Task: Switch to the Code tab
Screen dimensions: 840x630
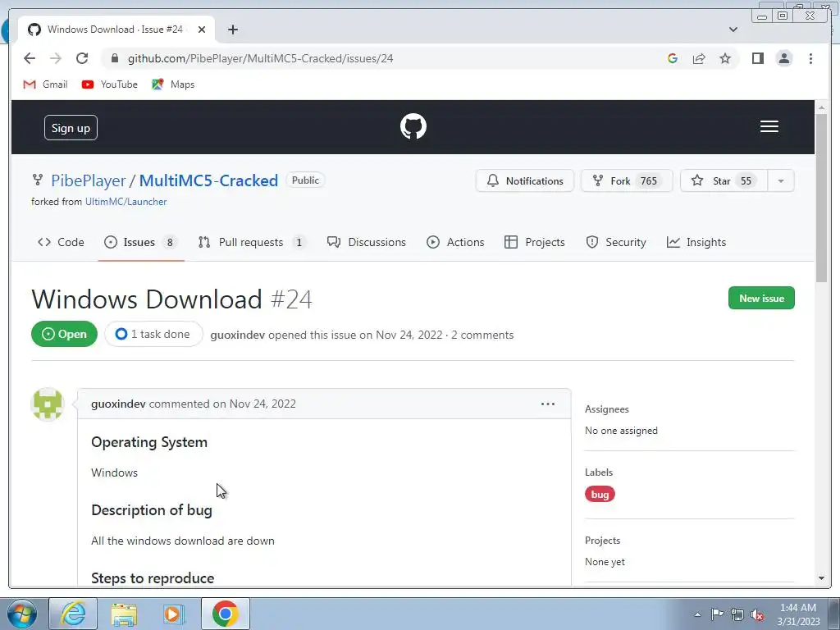Action: [61, 242]
